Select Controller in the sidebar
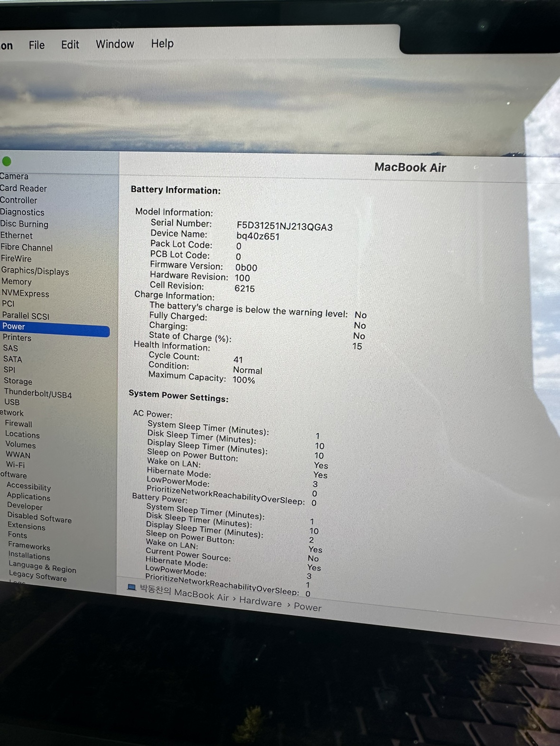Image resolution: width=560 pixels, height=746 pixels. (19, 200)
